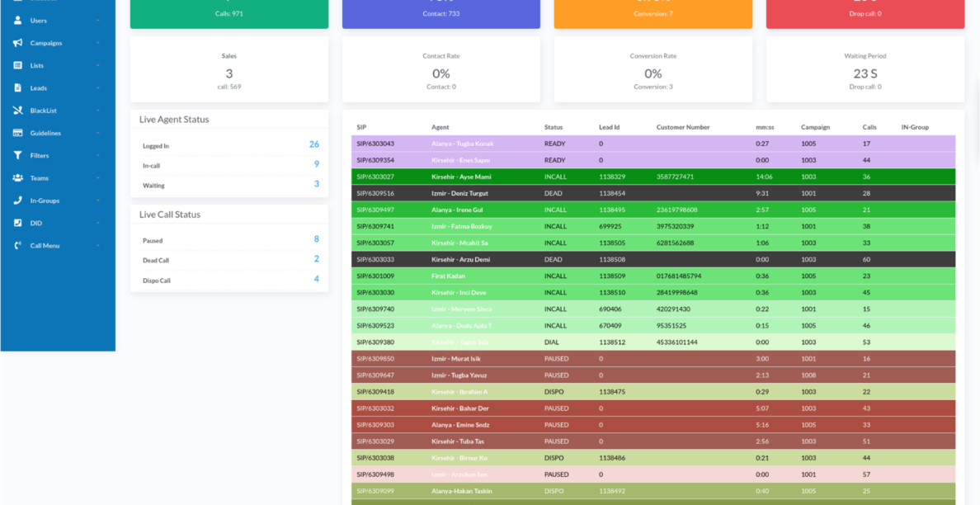This screenshot has height=505, width=980.
Task: Expand the Call Menu chevron
Action: pos(97,246)
